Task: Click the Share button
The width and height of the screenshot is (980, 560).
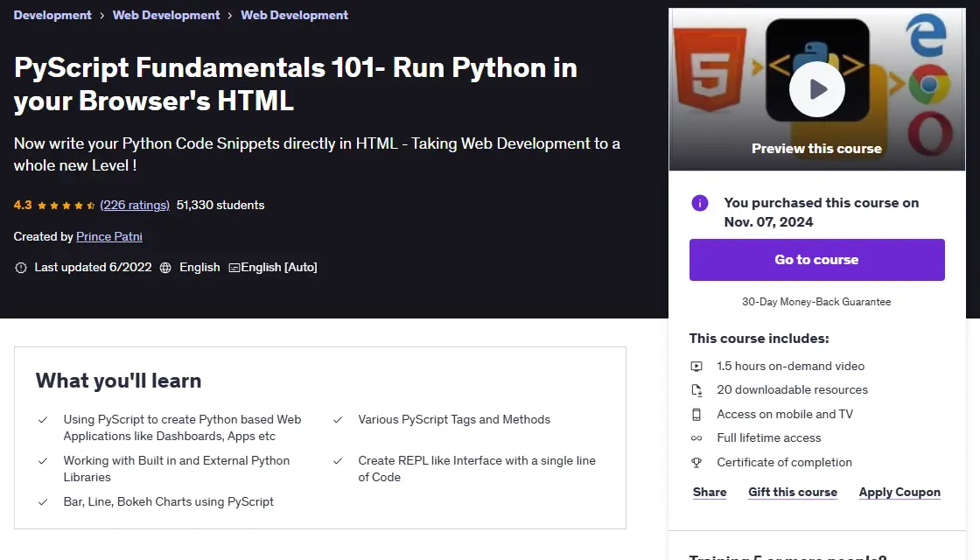Action: pyautogui.click(x=710, y=492)
